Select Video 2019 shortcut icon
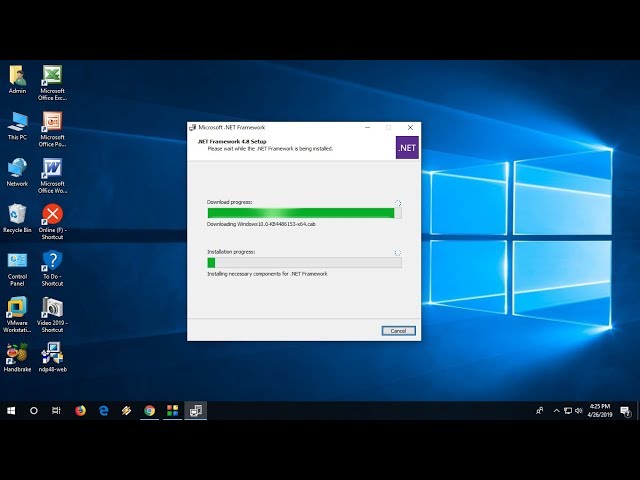640x480 pixels. pos(52,315)
